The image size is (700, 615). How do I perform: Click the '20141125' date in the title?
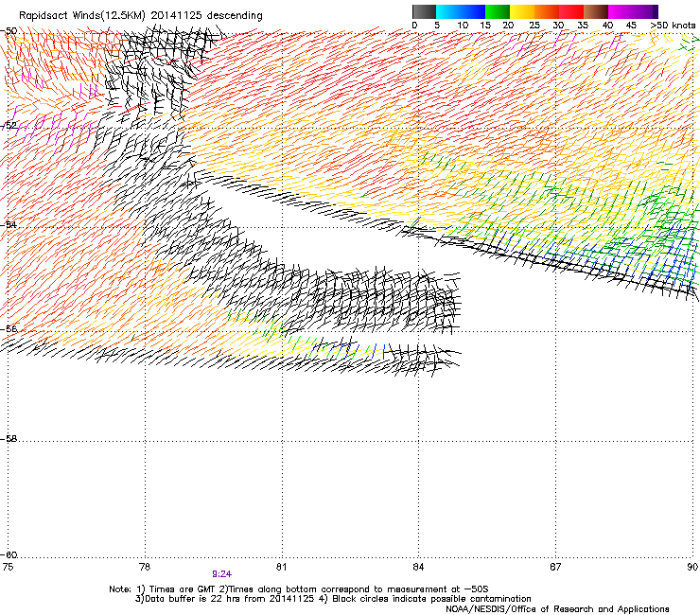coord(175,15)
